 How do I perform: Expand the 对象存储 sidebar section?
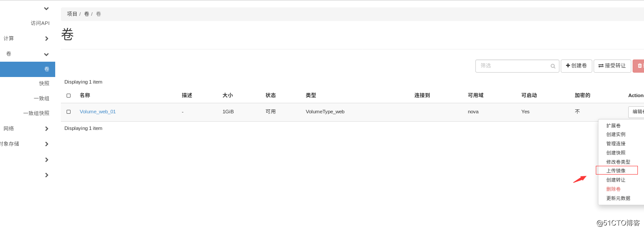46,144
